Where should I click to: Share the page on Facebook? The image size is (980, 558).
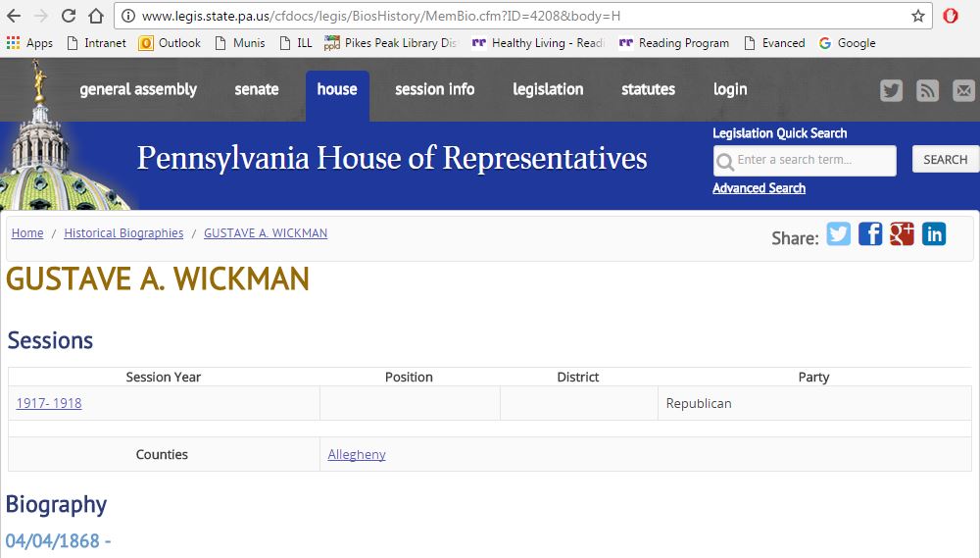click(x=870, y=234)
